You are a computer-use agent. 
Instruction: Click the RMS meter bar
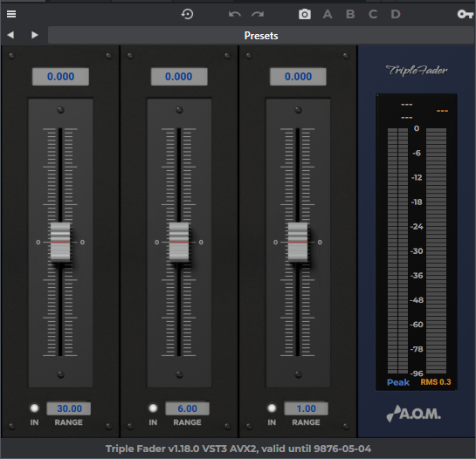tap(436, 250)
